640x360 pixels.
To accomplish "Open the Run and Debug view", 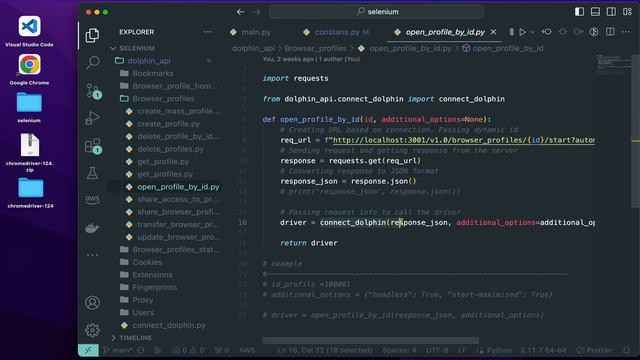I will click(92, 118).
